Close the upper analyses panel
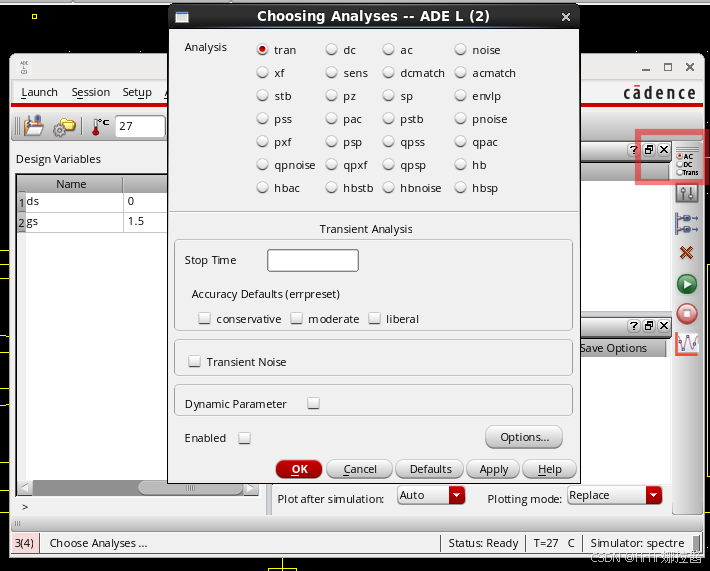Screen dimensions: 710x571 [x=664, y=150]
